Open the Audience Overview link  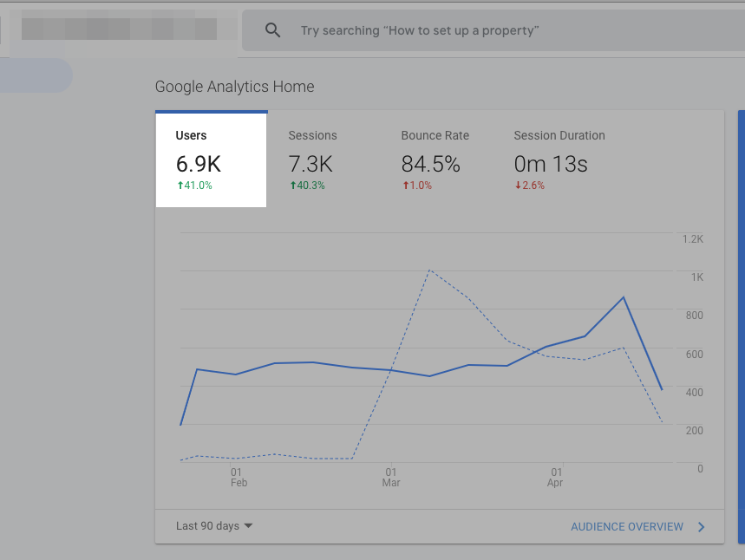click(627, 527)
